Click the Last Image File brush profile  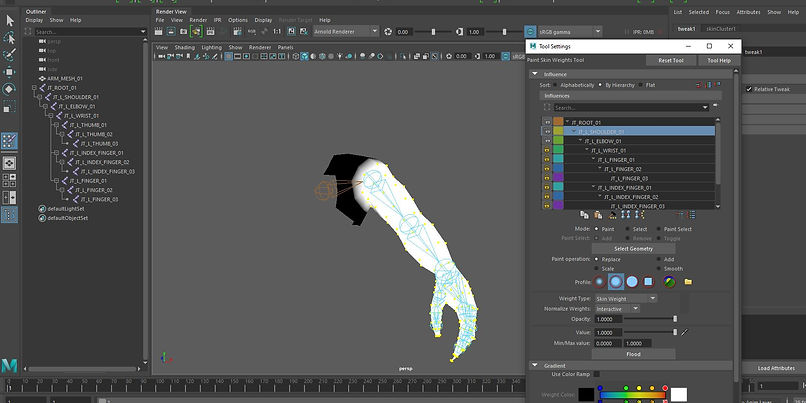point(669,282)
